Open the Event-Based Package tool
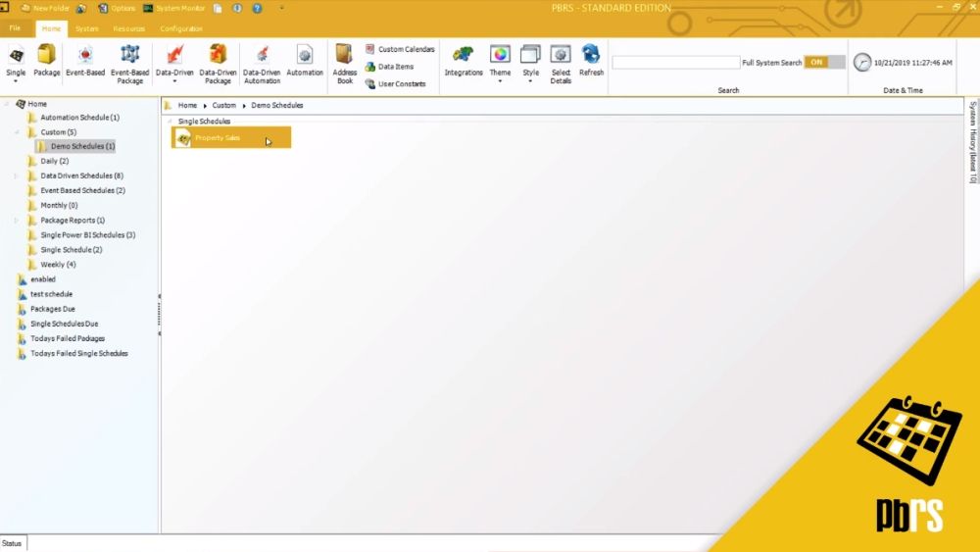This screenshot has width=980, height=552. coord(130,65)
